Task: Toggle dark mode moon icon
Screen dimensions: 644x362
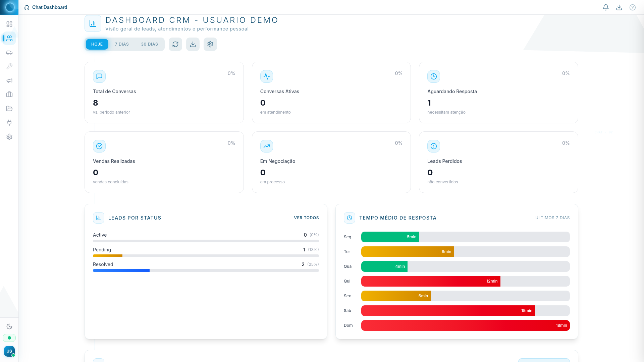Action: click(x=9, y=326)
